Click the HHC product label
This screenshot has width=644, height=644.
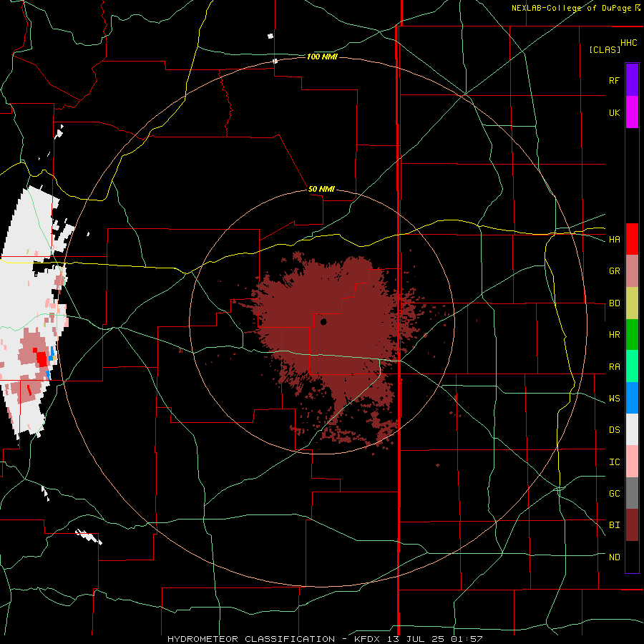coord(628,43)
